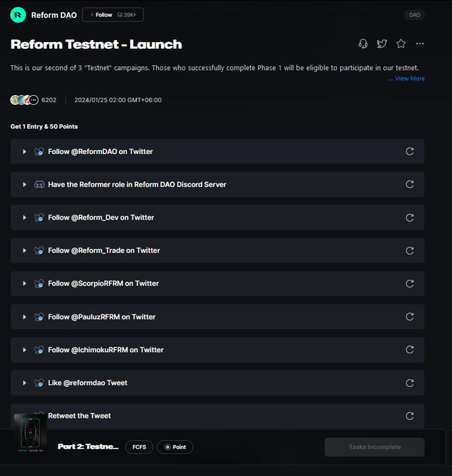Click the Reform Testnet - Launch title

(x=96, y=44)
